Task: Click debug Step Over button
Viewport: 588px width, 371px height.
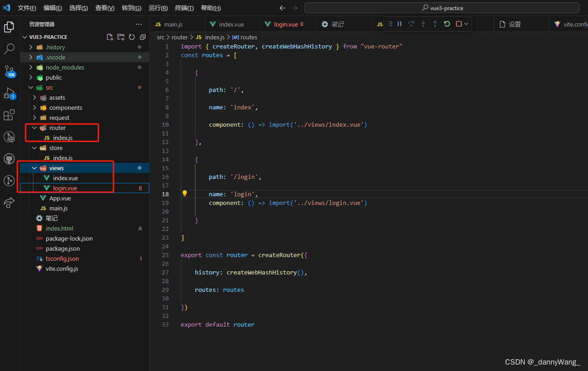Action: pos(411,24)
